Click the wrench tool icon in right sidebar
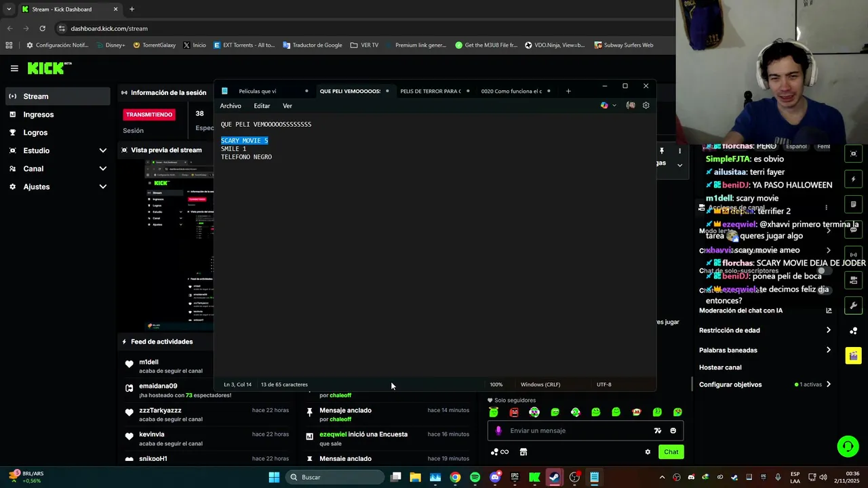The width and height of the screenshot is (868, 488). [x=854, y=305]
